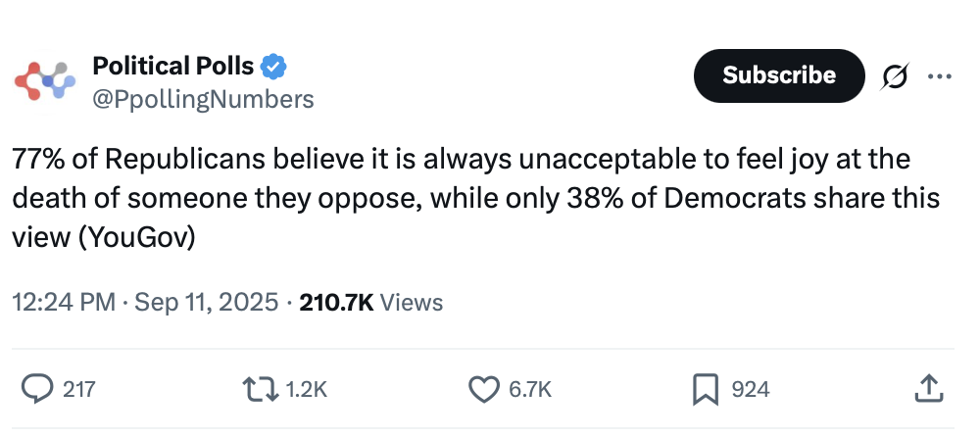Click the 924 bookmarks count
The height and width of the screenshot is (437, 980).
[751, 389]
